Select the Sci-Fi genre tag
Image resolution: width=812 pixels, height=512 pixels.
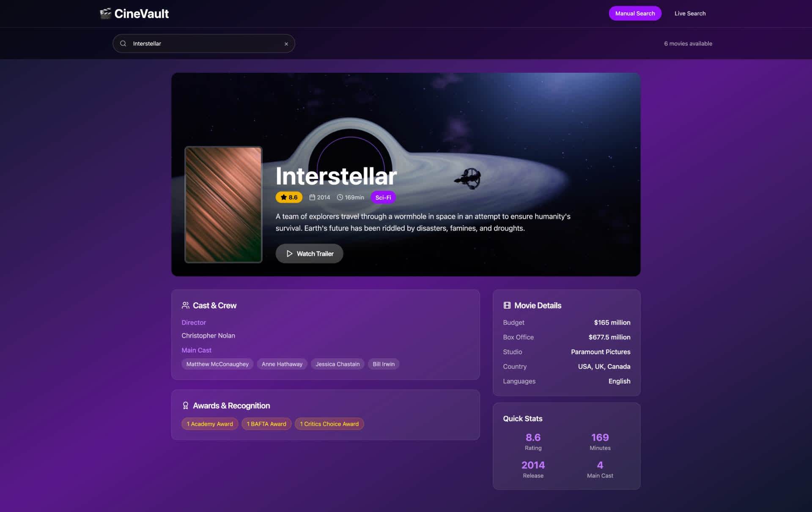[383, 197]
